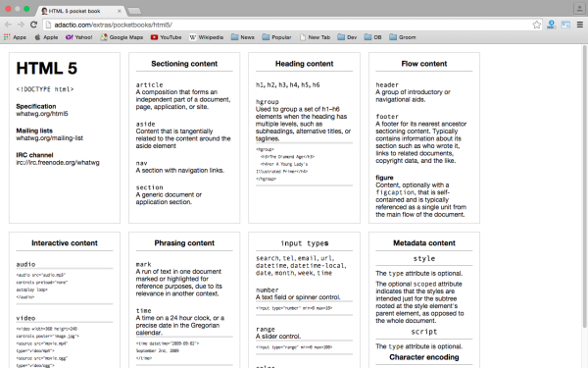
Task: Click the HTML 5 main heading
Action: point(46,69)
